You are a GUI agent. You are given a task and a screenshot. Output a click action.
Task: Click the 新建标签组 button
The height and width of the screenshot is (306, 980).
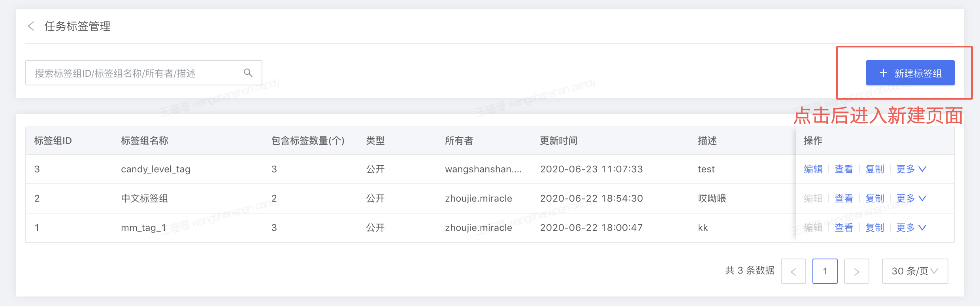click(910, 73)
